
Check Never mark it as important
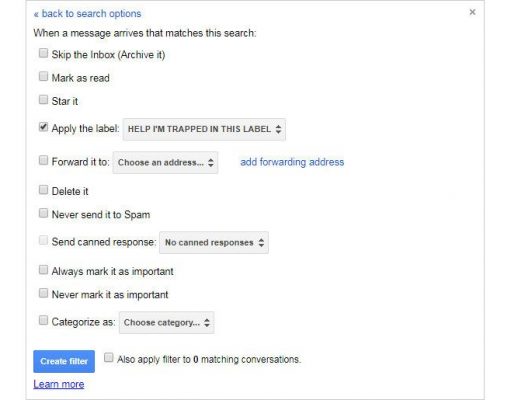(43, 293)
